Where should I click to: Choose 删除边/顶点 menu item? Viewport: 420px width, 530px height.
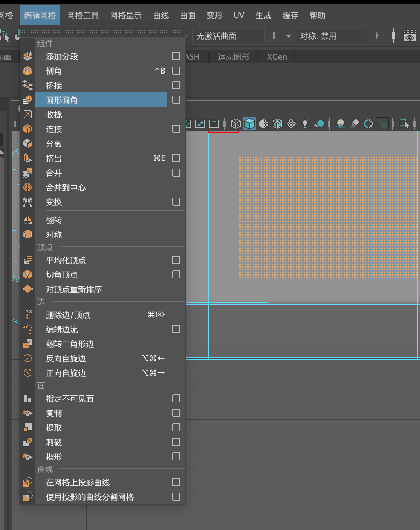(x=101, y=315)
